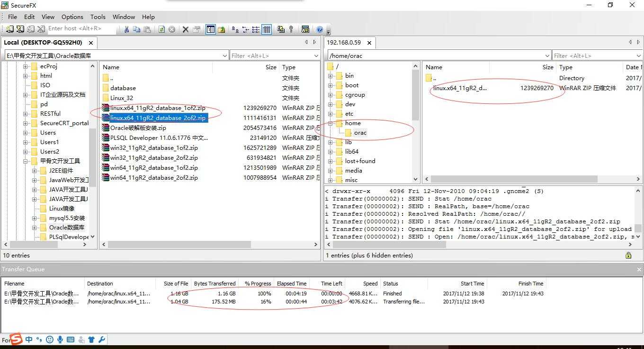Click the Sogou 中 language mode icon
This screenshot has width=644, height=349.
[x=29, y=340]
